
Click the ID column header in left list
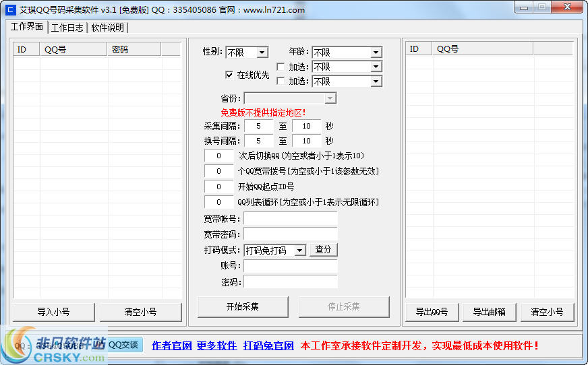(26, 49)
